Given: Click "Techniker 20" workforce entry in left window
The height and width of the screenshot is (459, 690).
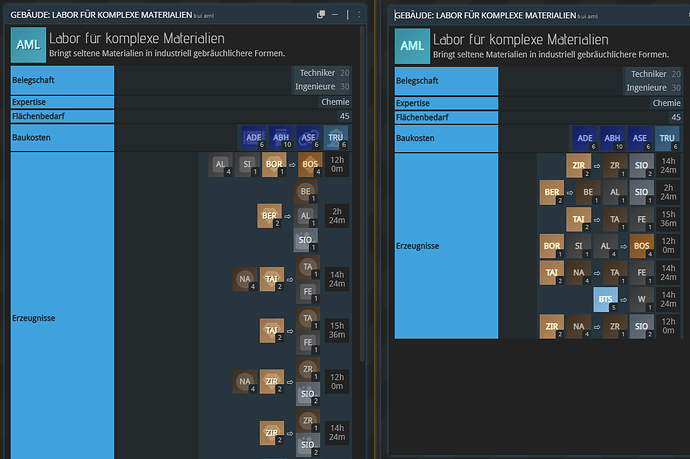Looking at the screenshot, I should tap(324, 73).
